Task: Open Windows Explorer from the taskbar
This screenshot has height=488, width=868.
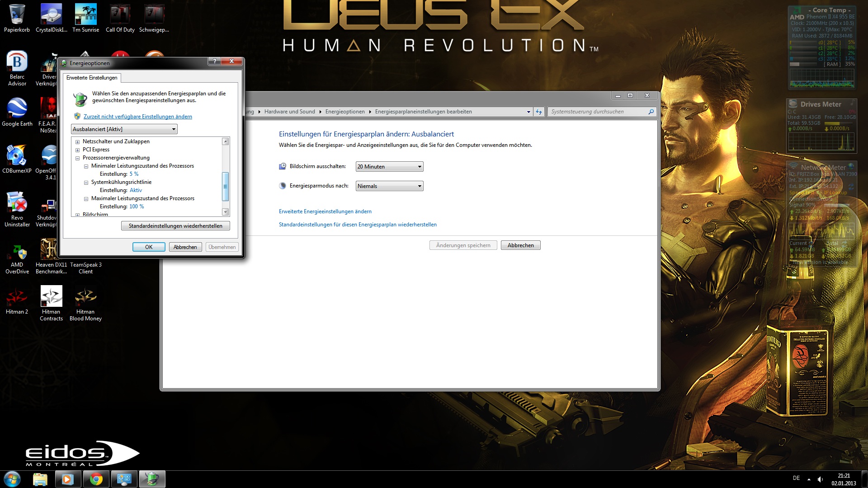Action: (x=40, y=479)
